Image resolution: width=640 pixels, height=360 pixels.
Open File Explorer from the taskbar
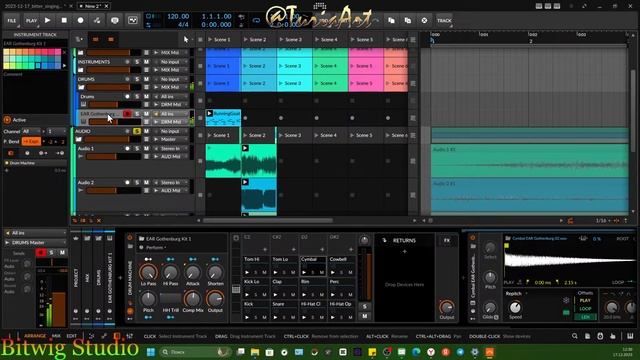point(255,352)
